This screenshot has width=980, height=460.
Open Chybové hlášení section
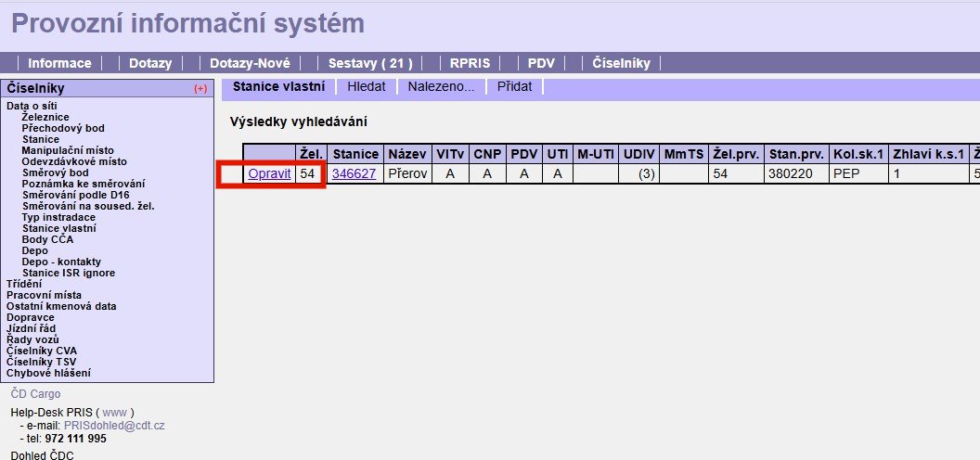(x=48, y=373)
